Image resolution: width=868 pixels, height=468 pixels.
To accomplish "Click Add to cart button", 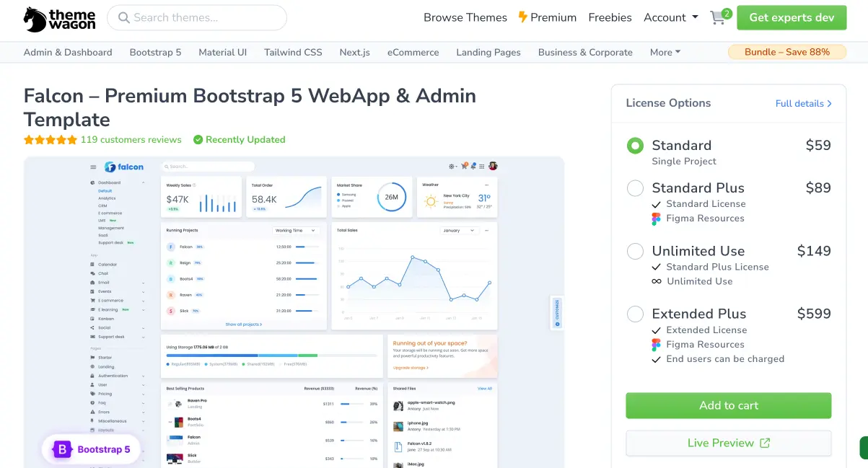I will (729, 405).
